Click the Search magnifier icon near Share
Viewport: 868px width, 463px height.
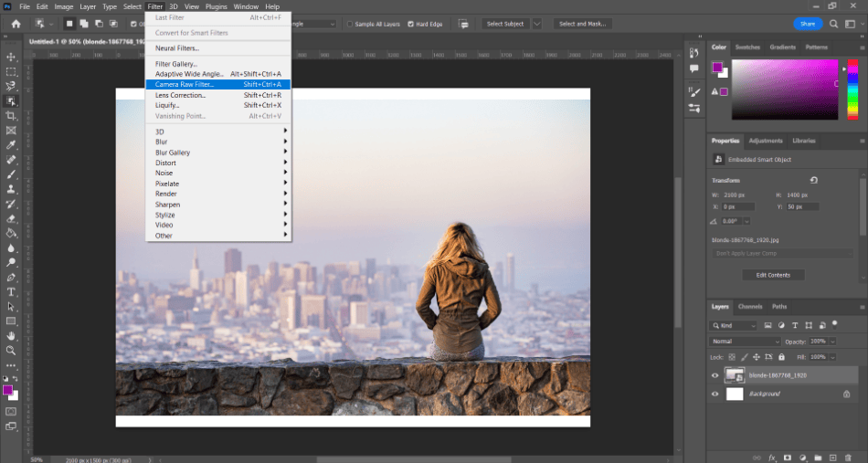coord(833,24)
